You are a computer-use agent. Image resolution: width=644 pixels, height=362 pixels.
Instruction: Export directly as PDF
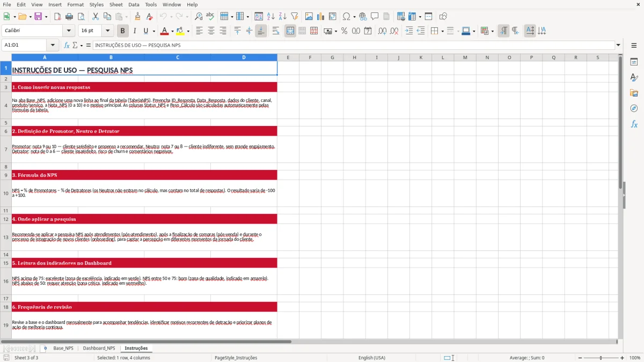click(57, 17)
